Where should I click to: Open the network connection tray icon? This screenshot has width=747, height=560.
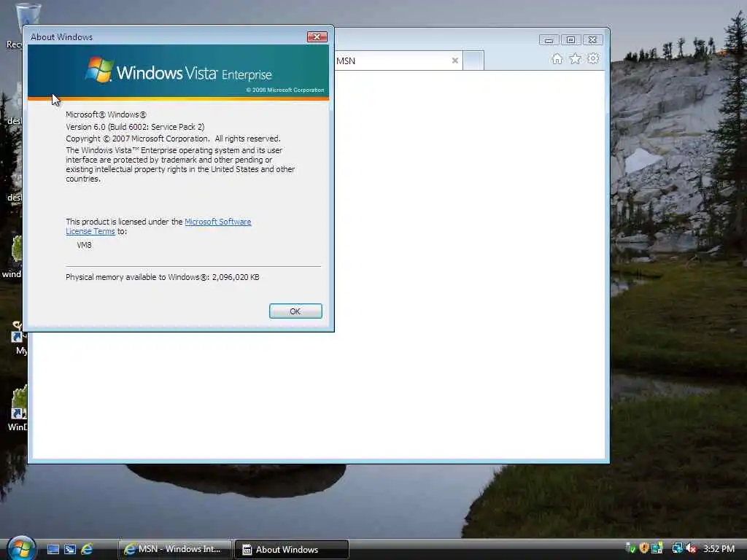(x=677, y=548)
